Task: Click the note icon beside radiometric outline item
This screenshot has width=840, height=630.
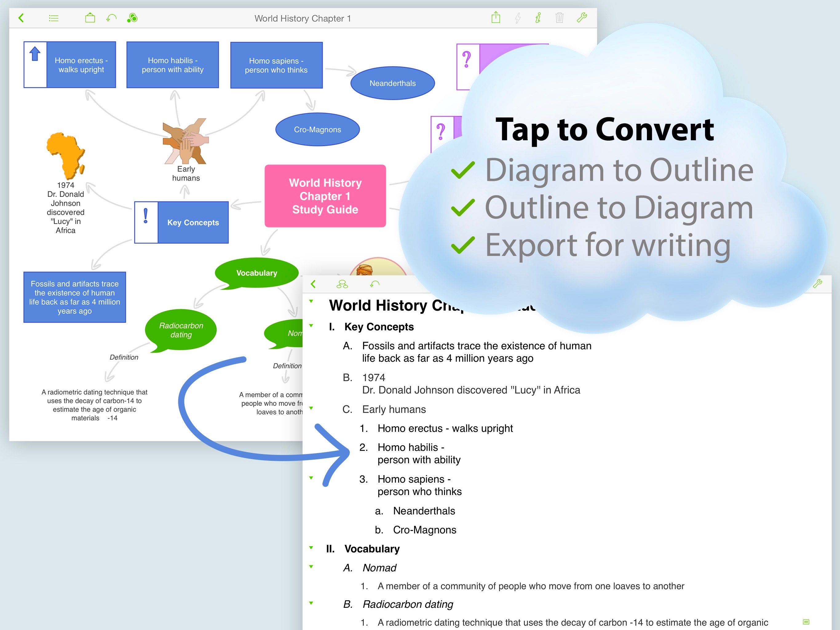Action: 806,622
